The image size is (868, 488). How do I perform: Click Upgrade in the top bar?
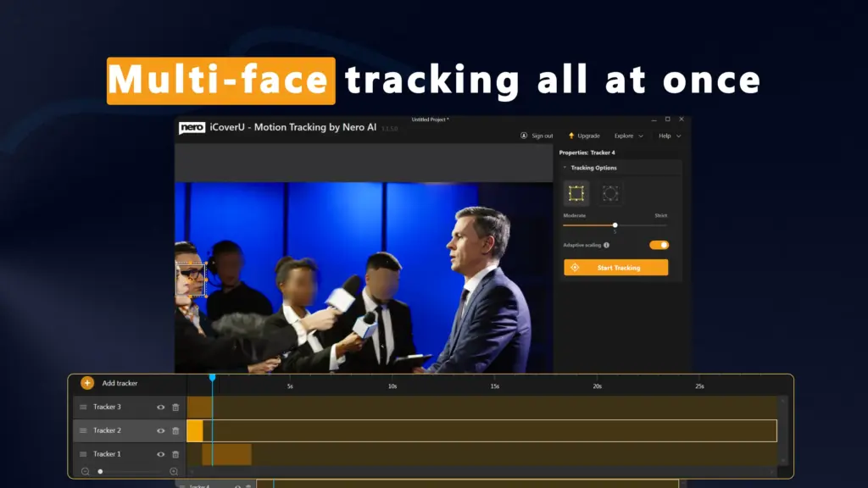[584, 136]
